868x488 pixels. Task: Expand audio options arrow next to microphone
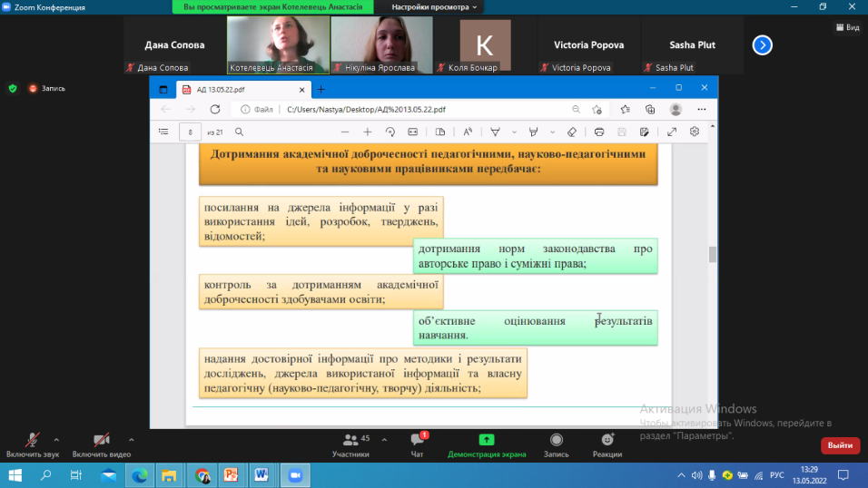[x=56, y=438]
